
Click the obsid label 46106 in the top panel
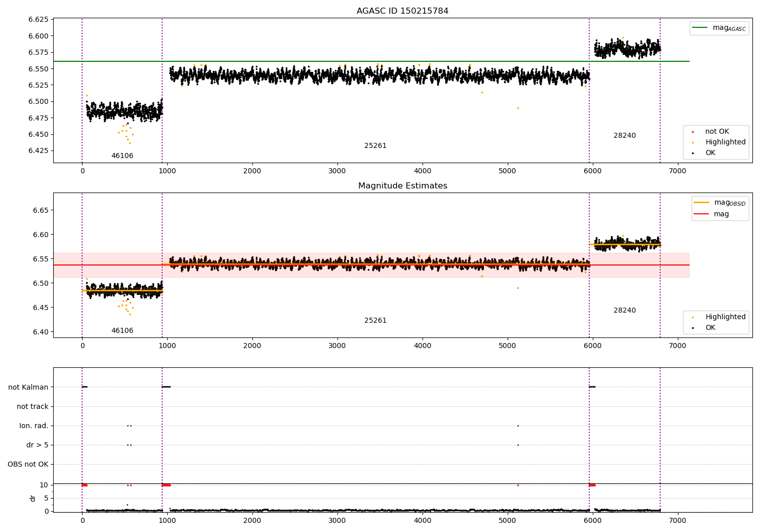point(122,156)
